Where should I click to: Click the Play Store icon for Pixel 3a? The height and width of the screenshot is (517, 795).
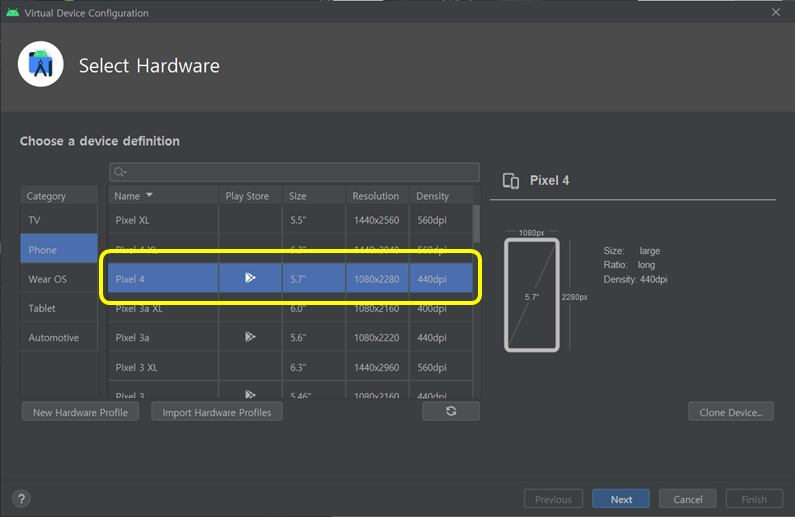click(x=250, y=337)
